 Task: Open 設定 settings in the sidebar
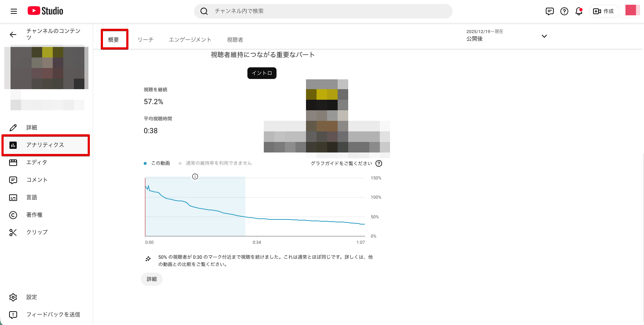point(32,297)
